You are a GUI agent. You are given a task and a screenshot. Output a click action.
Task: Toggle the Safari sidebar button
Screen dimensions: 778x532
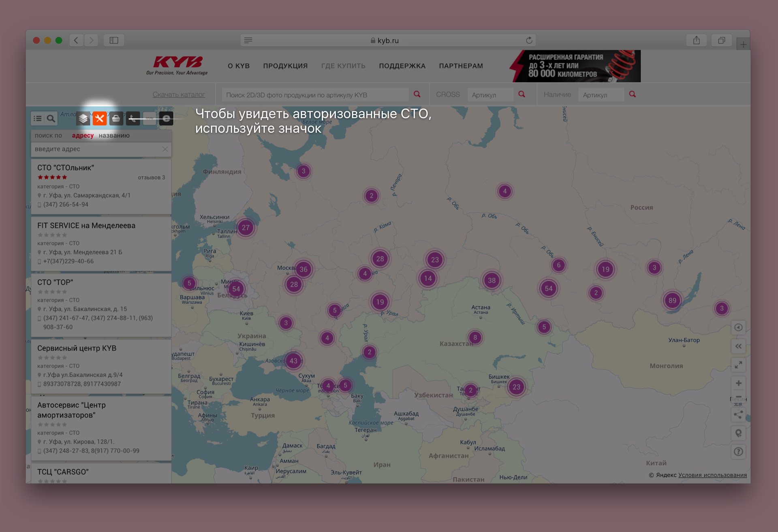[x=114, y=40]
